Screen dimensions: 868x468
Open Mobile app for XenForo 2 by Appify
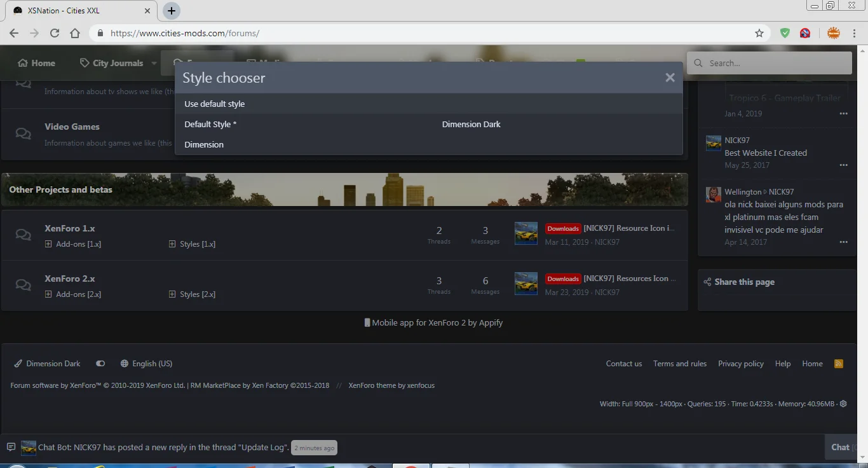[437, 322]
